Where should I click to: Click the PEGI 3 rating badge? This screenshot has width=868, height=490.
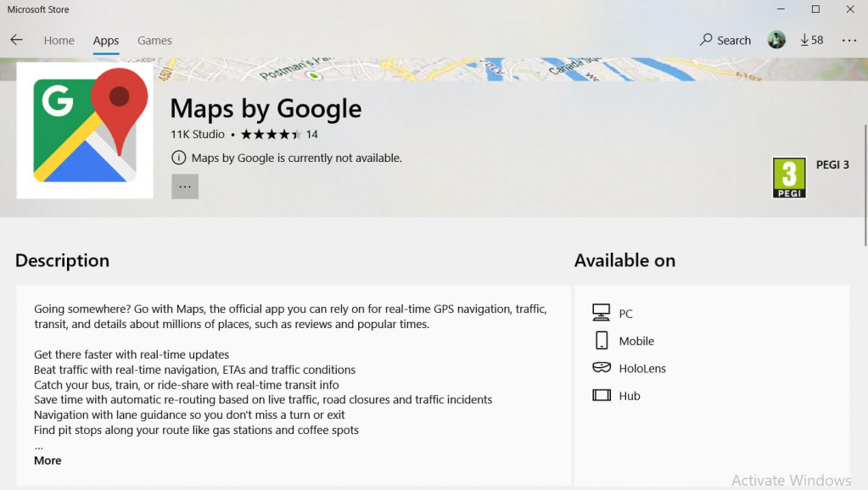point(789,178)
